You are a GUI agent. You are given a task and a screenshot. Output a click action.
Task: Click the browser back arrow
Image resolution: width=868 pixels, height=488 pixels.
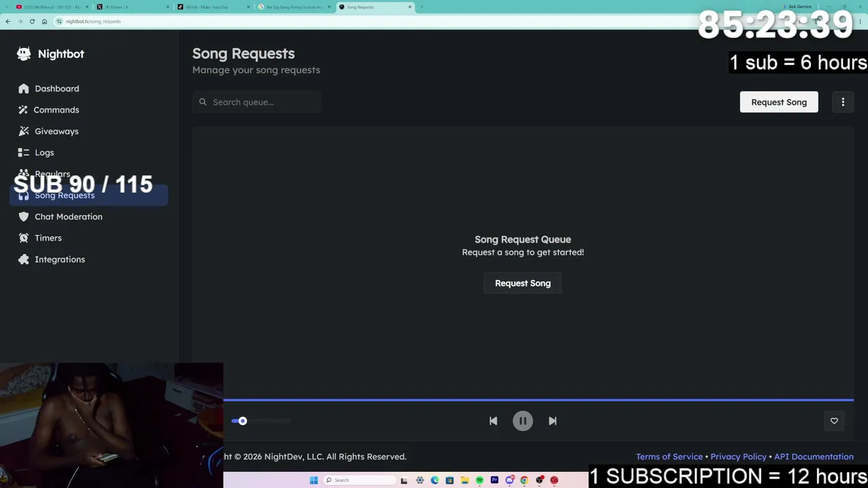(7, 21)
